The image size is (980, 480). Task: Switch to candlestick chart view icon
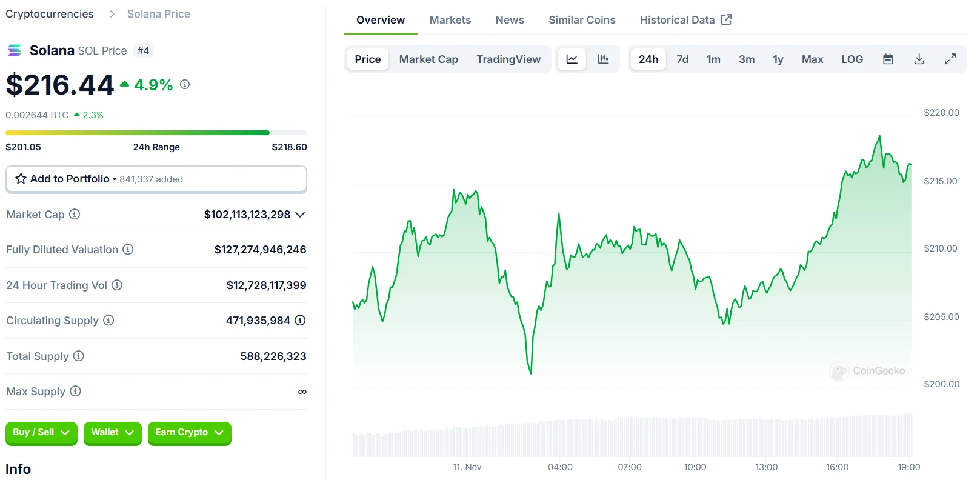(x=603, y=59)
